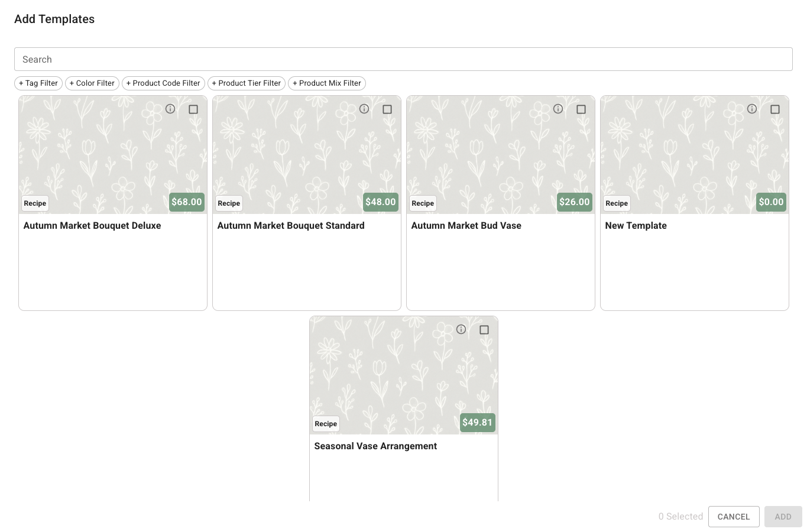Select Autumn Market Bouquet Standard checkbox
Viewport: 807px width, 532px height.
pyautogui.click(x=387, y=109)
